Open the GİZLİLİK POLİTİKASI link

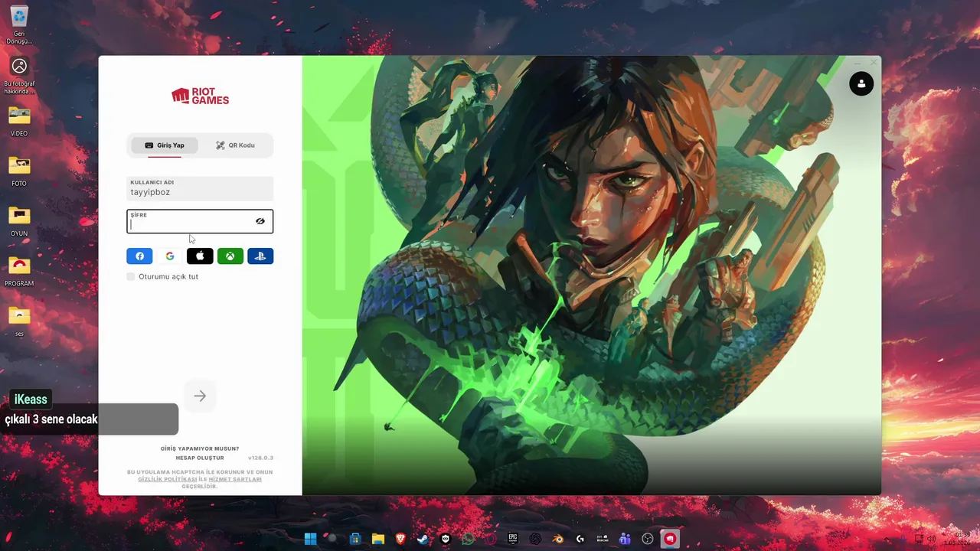168,479
